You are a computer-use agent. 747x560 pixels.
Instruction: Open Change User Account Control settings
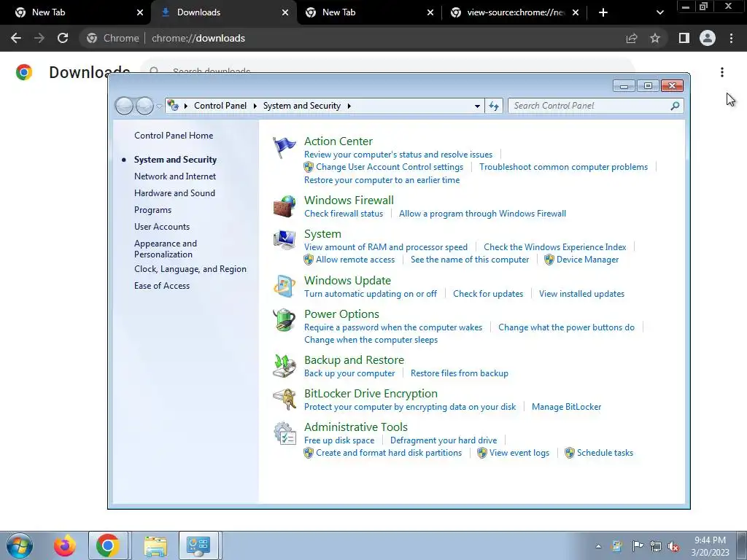390,167
